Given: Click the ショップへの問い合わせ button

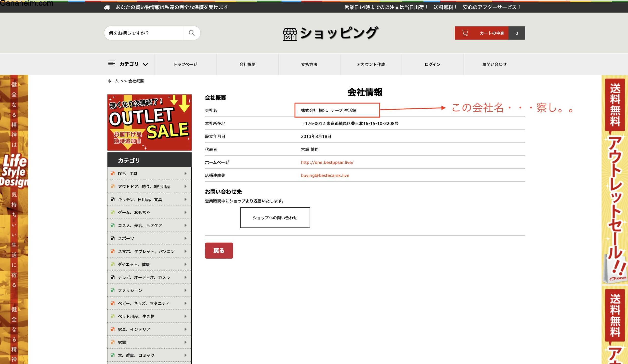Looking at the screenshot, I should pos(275,218).
